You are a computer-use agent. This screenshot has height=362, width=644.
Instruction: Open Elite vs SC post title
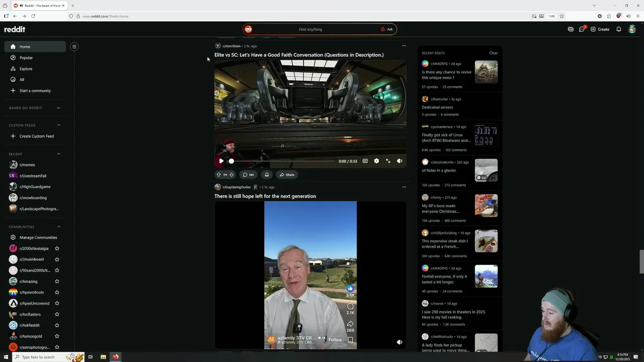coord(299,55)
